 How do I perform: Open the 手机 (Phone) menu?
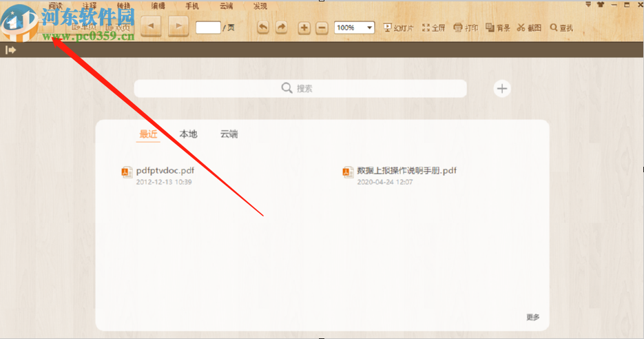[192, 6]
